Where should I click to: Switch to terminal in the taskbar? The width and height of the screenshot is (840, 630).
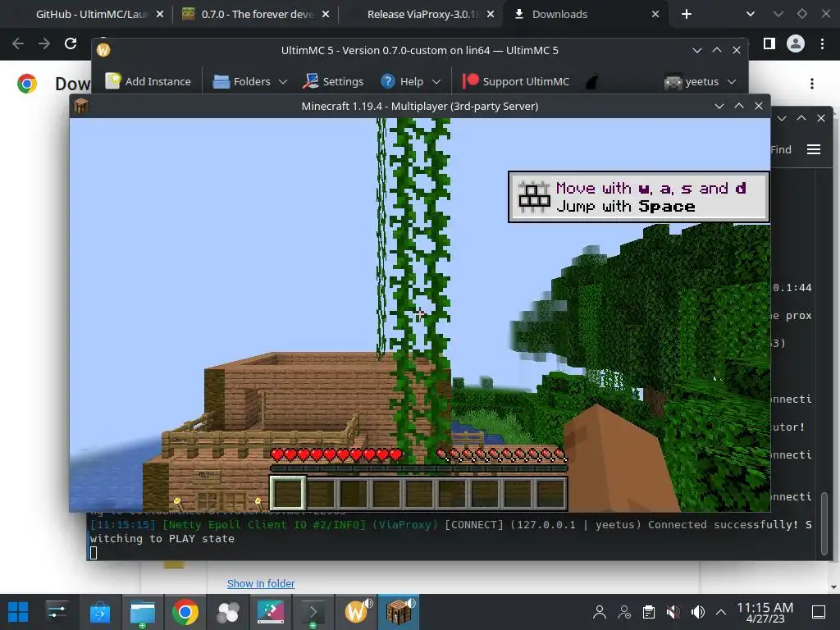point(313,612)
